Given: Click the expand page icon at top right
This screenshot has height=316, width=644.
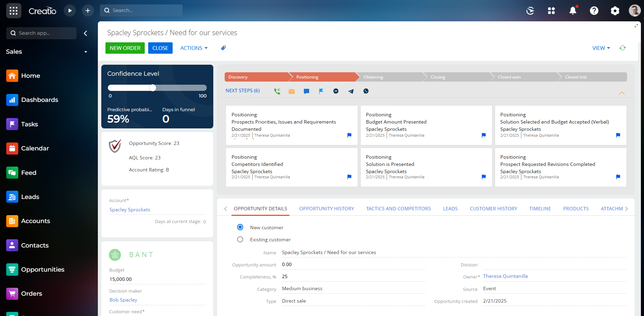Looking at the screenshot, I should pos(636,26).
